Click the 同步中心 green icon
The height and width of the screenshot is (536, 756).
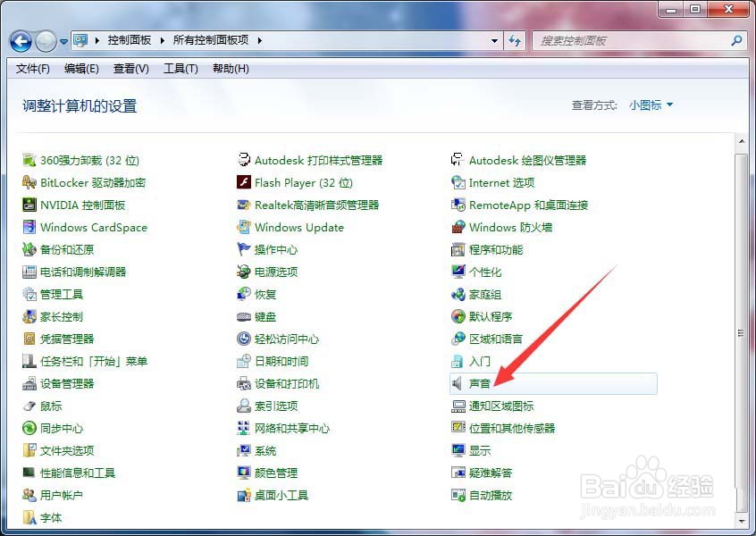tap(29, 428)
